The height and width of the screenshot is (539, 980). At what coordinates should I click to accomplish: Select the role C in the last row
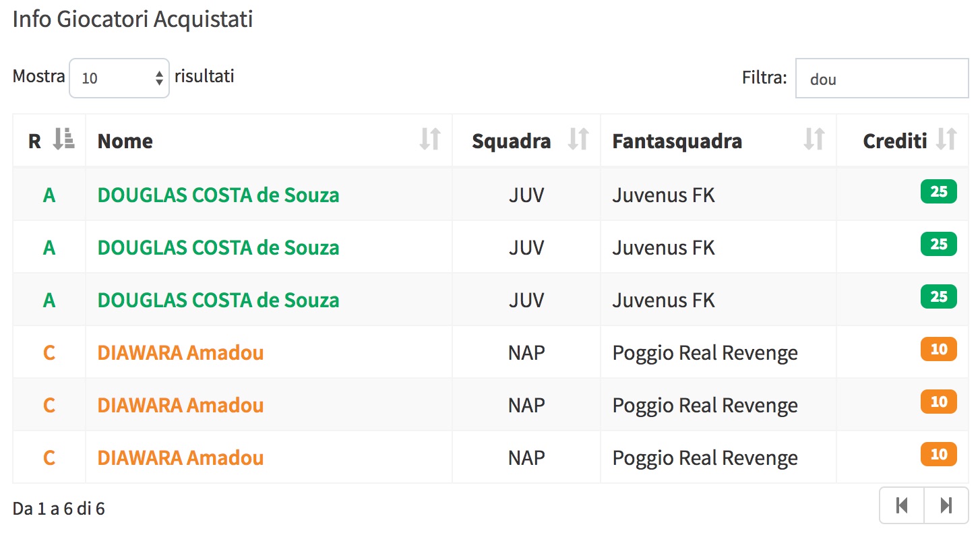point(49,457)
